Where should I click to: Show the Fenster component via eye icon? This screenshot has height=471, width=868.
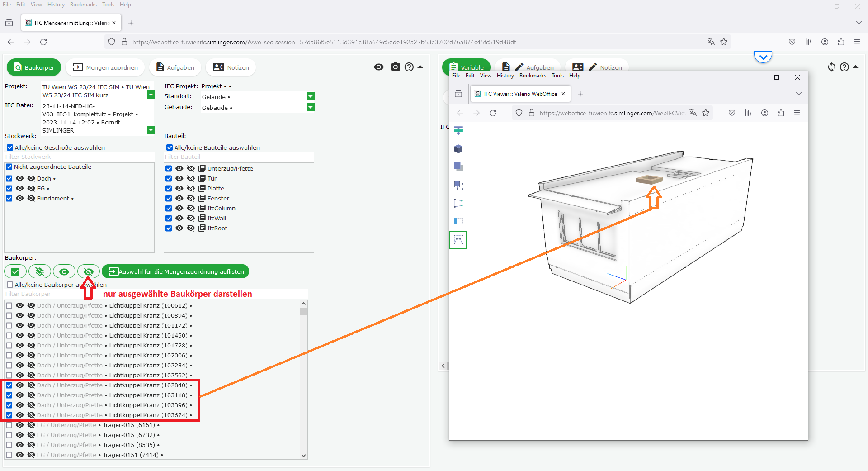pos(179,198)
